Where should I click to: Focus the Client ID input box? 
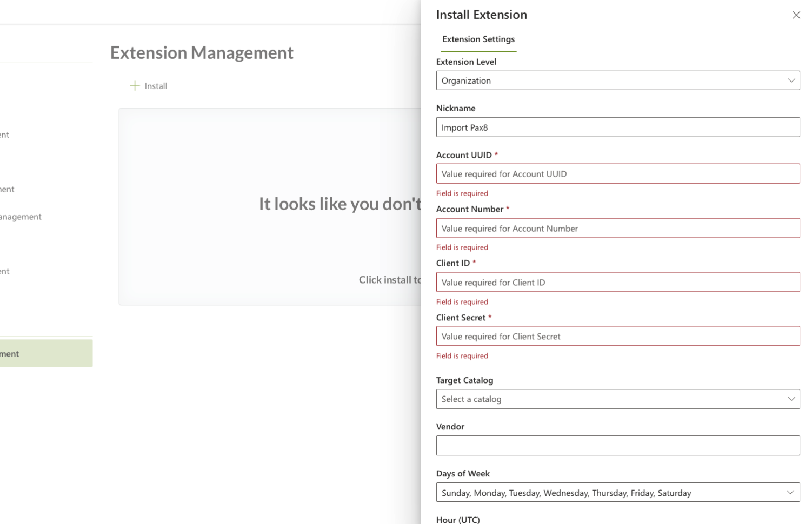(618, 283)
